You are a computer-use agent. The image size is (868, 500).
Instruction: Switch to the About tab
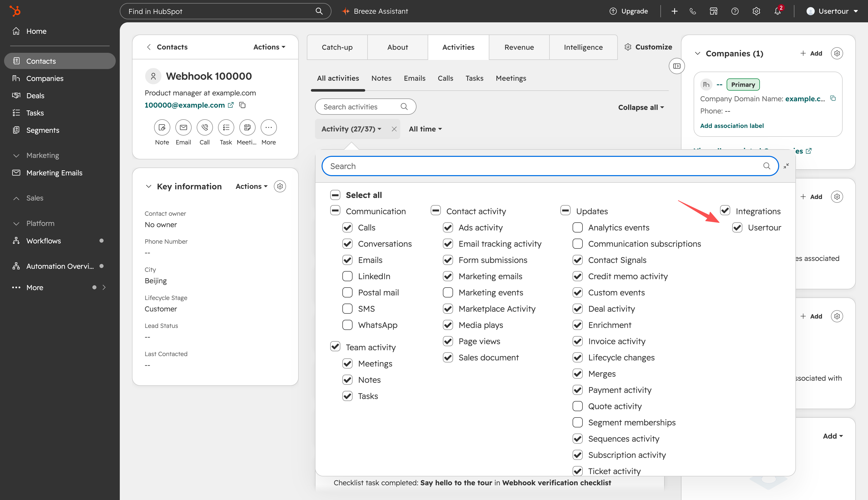click(398, 47)
